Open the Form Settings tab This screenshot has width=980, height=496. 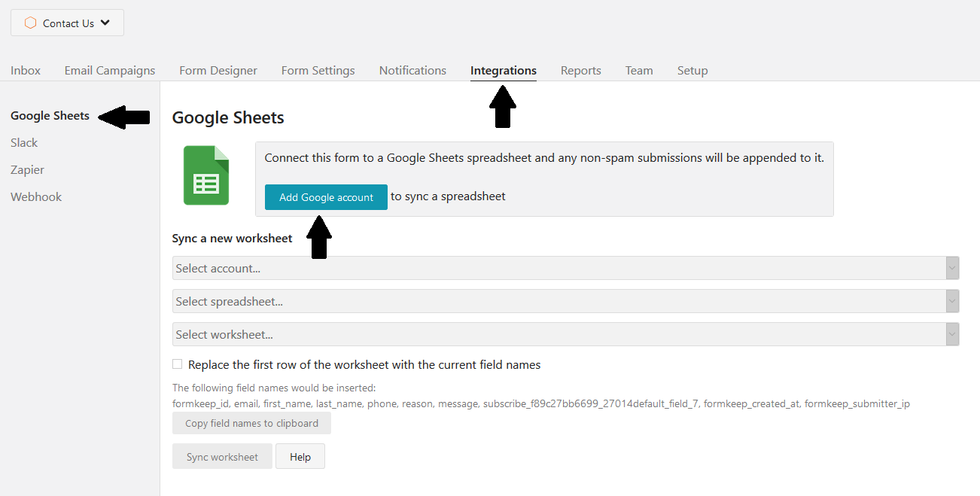(x=318, y=70)
